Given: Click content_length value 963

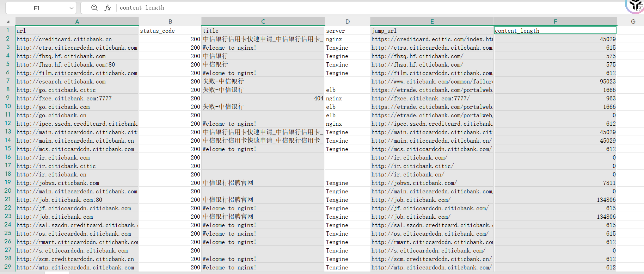Looking at the screenshot, I should click(x=555, y=98).
